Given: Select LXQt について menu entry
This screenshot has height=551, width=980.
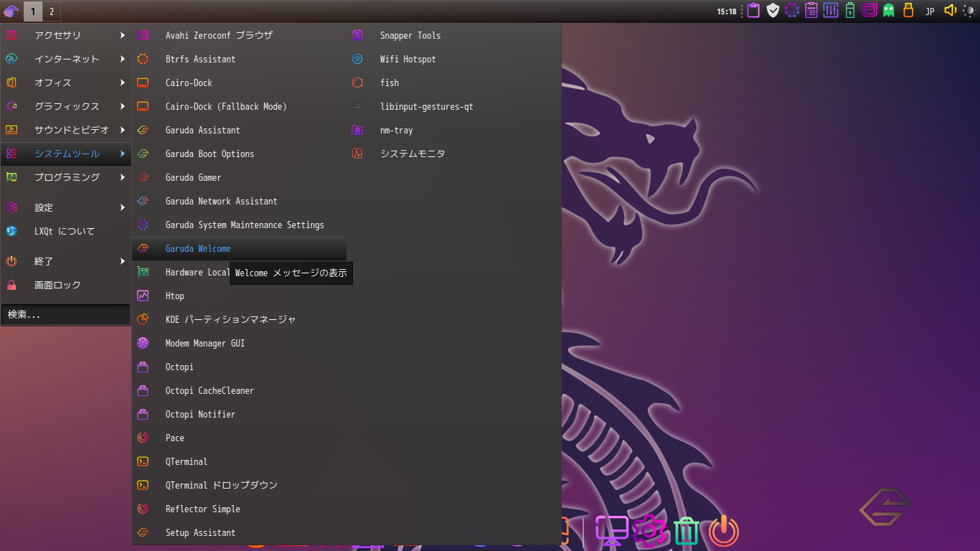Looking at the screenshot, I should pyautogui.click(x=66, y=231).
